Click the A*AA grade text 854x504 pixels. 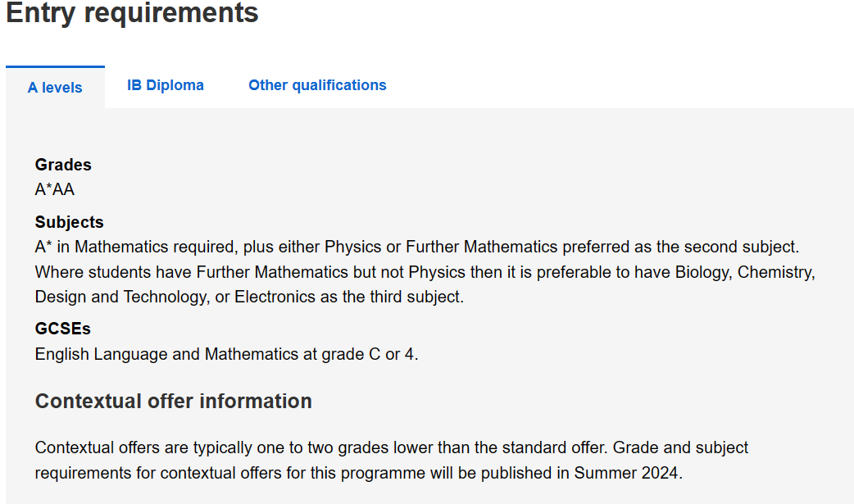[54, 189]
